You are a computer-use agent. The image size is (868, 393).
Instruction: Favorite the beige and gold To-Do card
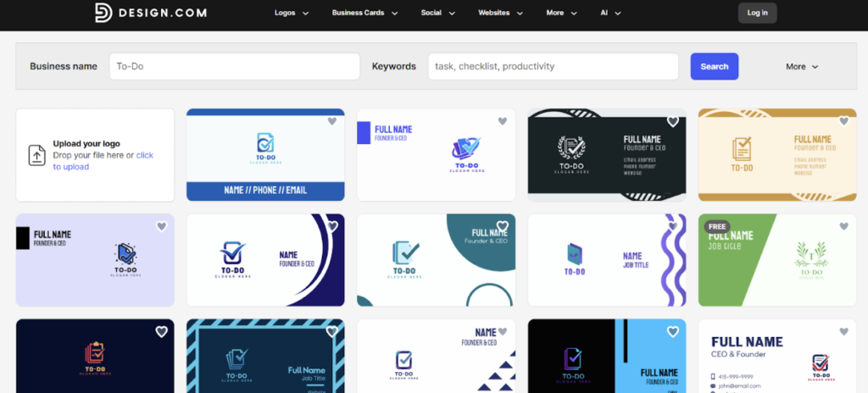[843, 121]
